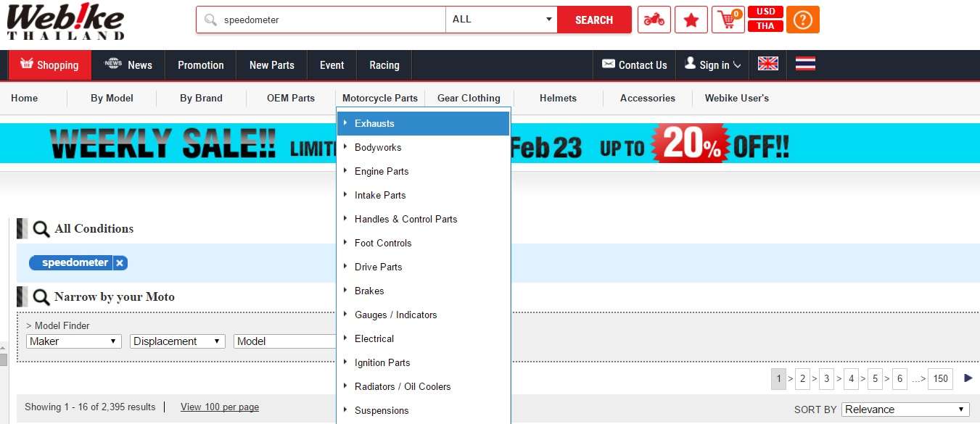The width and height of the screenshot is (980, 424).
Task: Open the New Parts tab
Action: click(272, 65)
